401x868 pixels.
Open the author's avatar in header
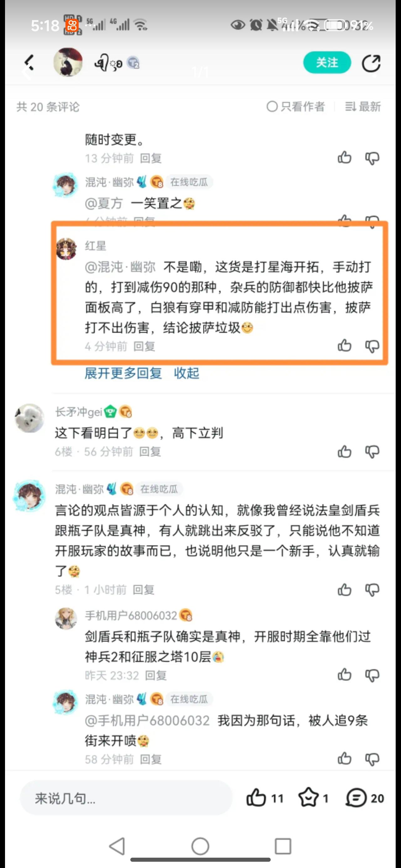tap(68, 62)
